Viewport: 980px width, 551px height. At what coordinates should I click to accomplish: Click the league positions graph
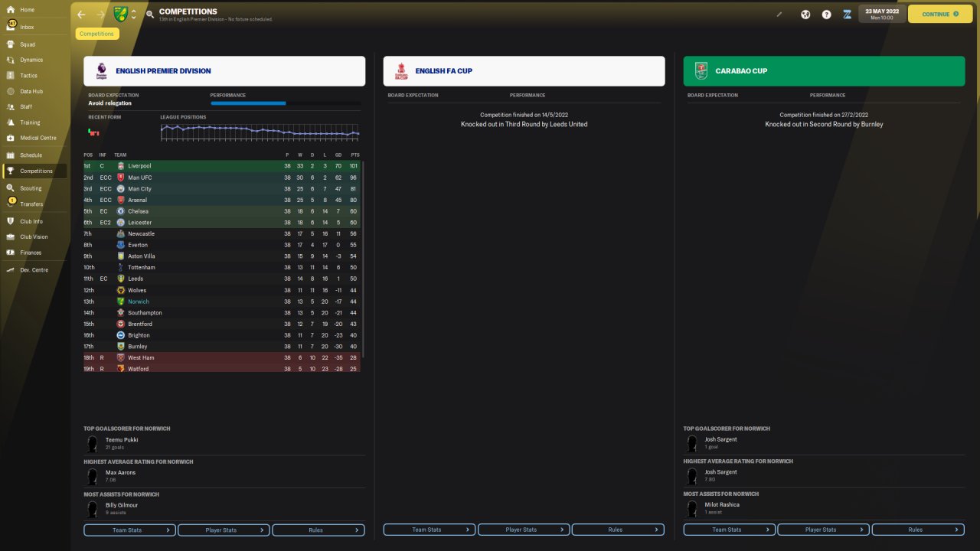click(260, 132)
